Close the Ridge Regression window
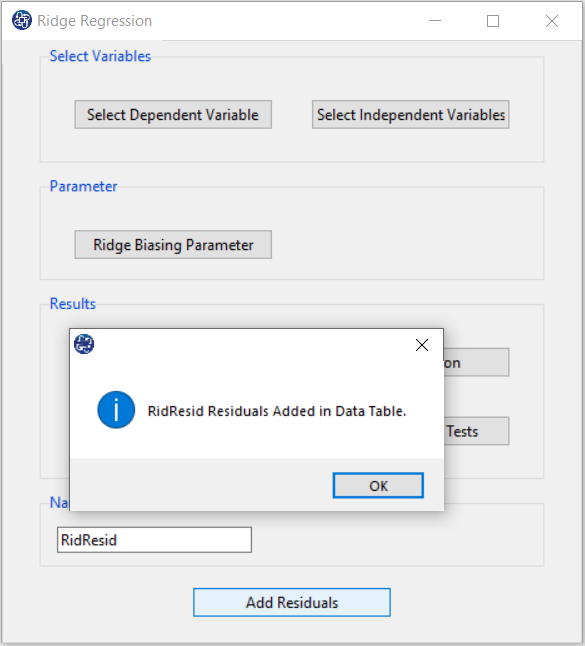This screenshot has width=585, height=646. (552, 21)
